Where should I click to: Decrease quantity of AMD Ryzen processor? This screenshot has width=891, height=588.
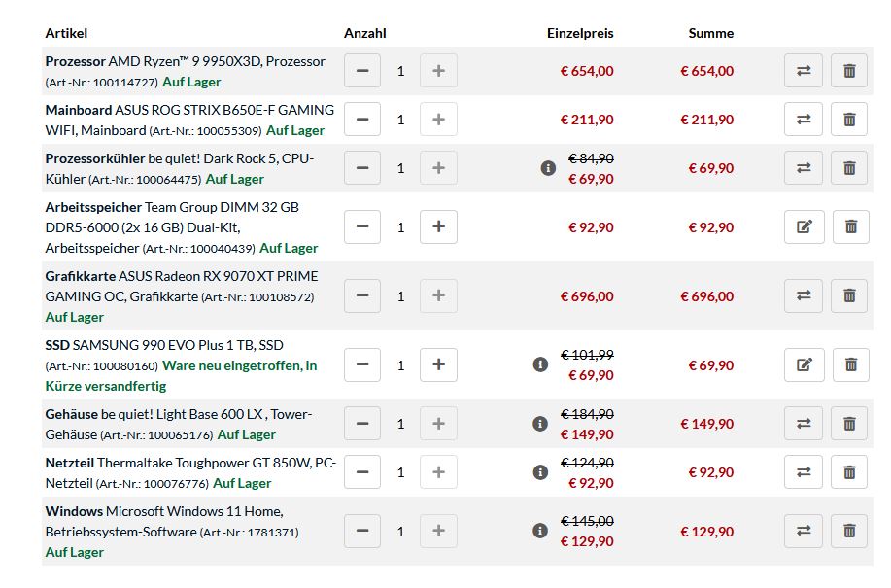(362, 70)
